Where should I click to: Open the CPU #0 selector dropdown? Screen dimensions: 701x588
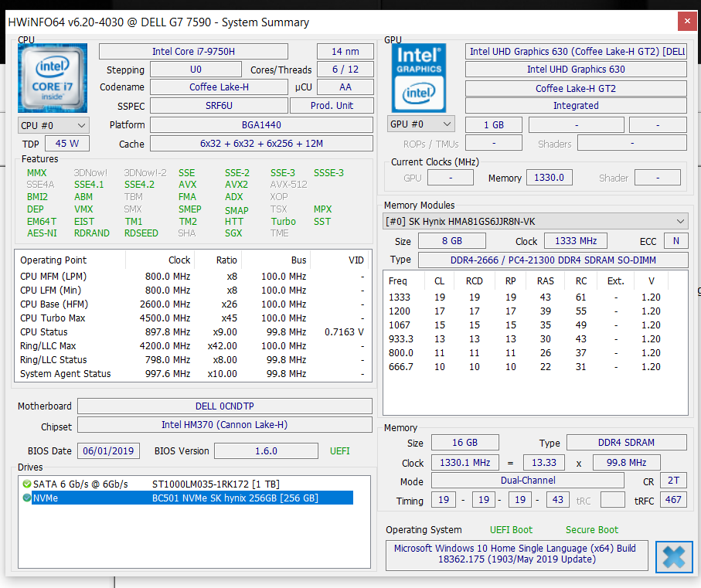(53, 125)
